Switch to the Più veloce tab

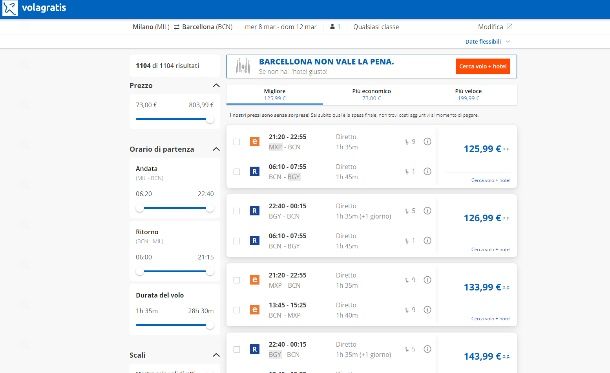(x=468, y=95)
